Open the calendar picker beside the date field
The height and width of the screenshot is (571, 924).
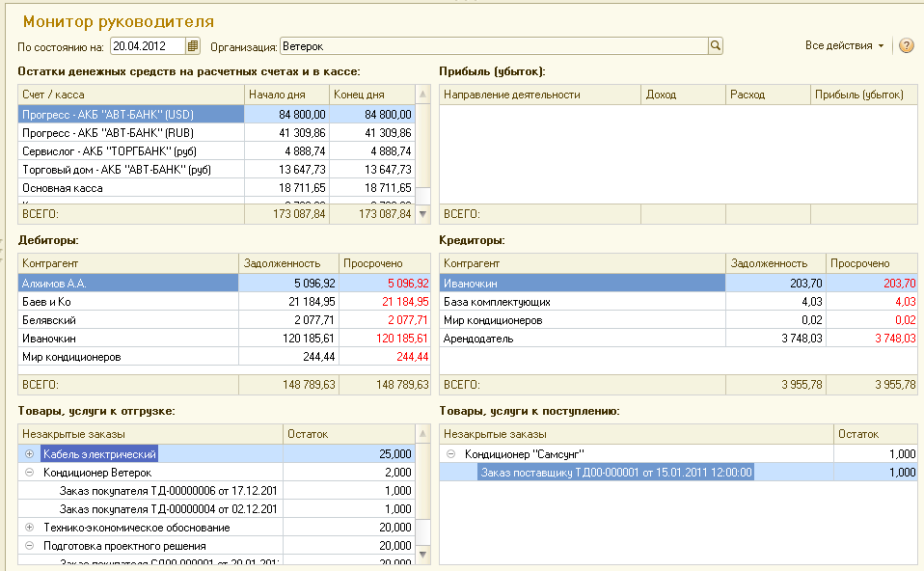click(193, 46)
